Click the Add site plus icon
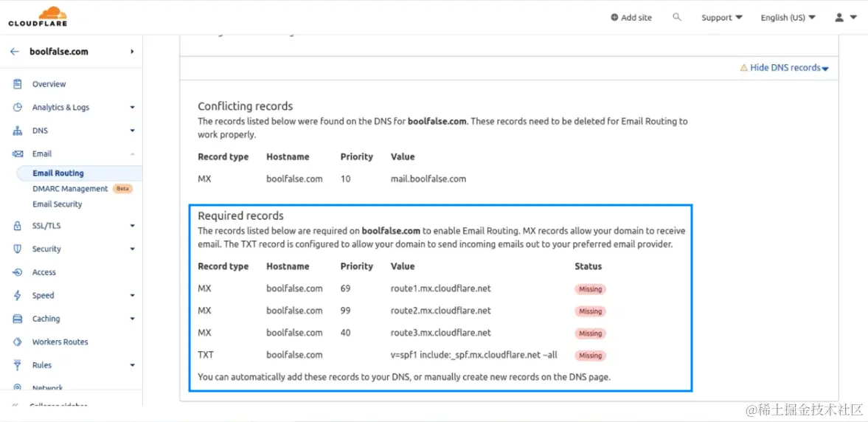868x422 pixels. (x=614, y=17)
